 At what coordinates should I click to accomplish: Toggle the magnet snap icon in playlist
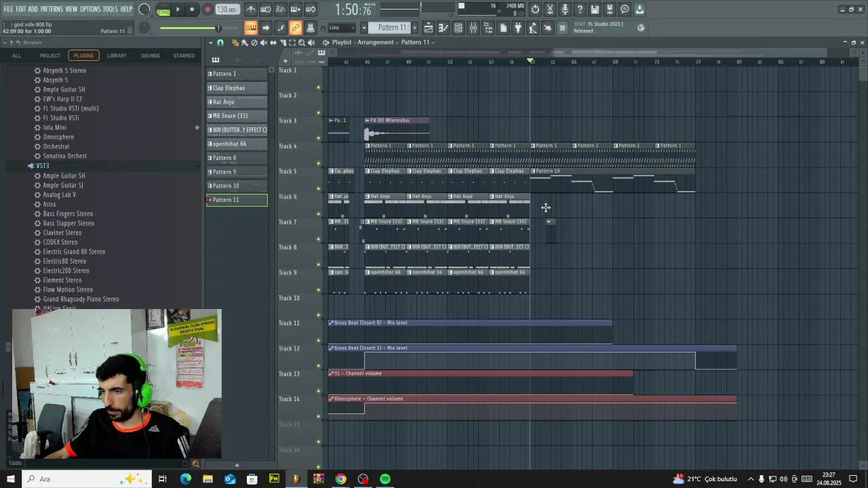tap(220, 43)
